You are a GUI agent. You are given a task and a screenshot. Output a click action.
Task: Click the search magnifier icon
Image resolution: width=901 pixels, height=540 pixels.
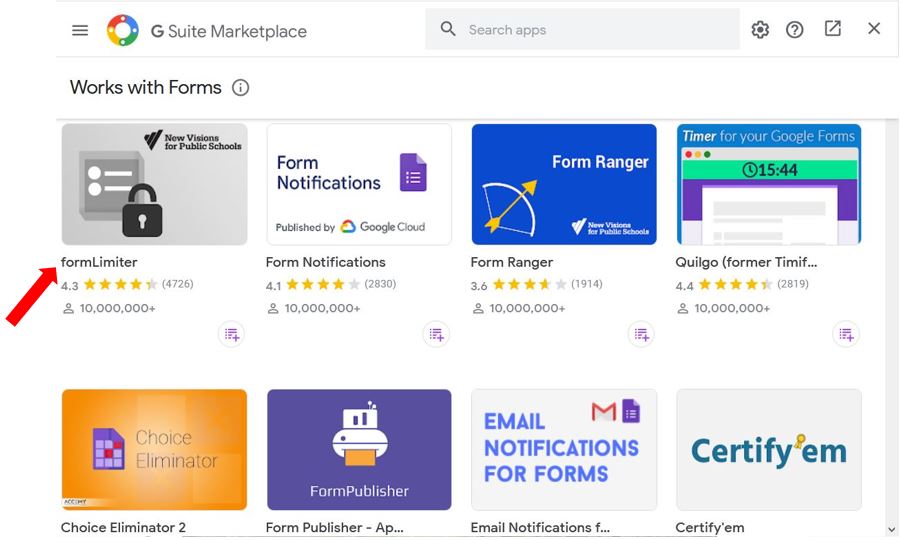coord(448,29)
